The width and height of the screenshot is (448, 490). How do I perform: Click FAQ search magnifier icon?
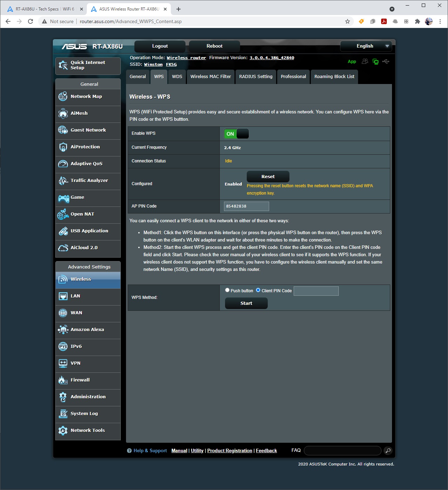click(x=388, y=451)
